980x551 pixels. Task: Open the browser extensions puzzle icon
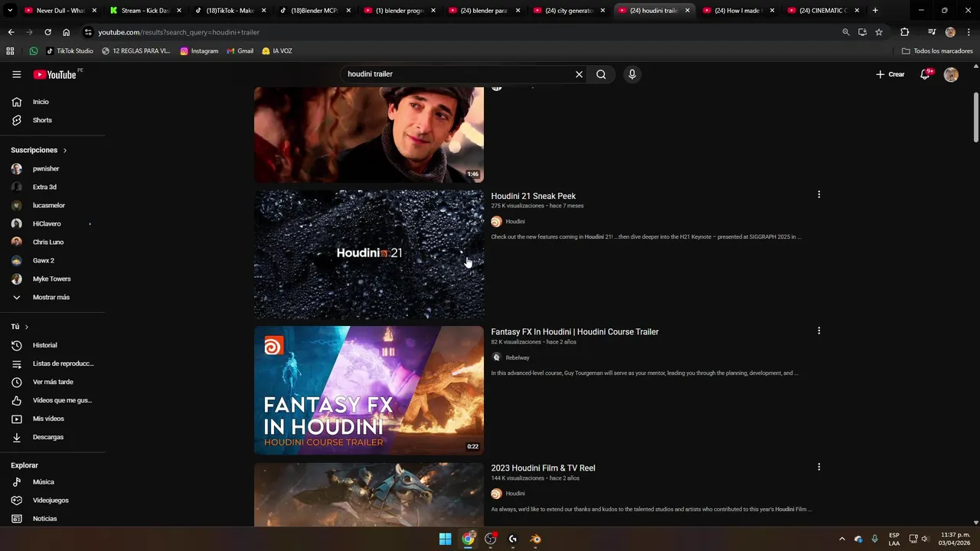904,32
